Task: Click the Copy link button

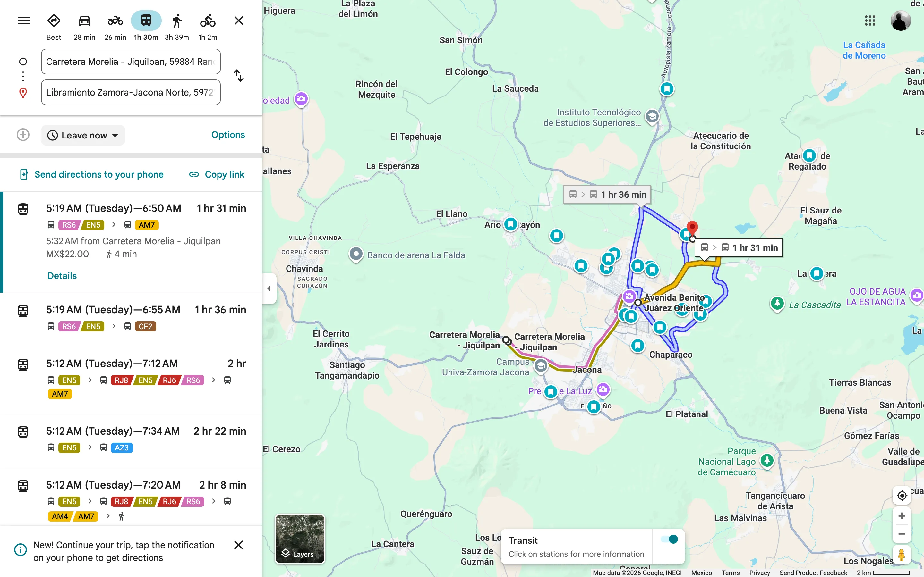Action: (x=217, y=174)
